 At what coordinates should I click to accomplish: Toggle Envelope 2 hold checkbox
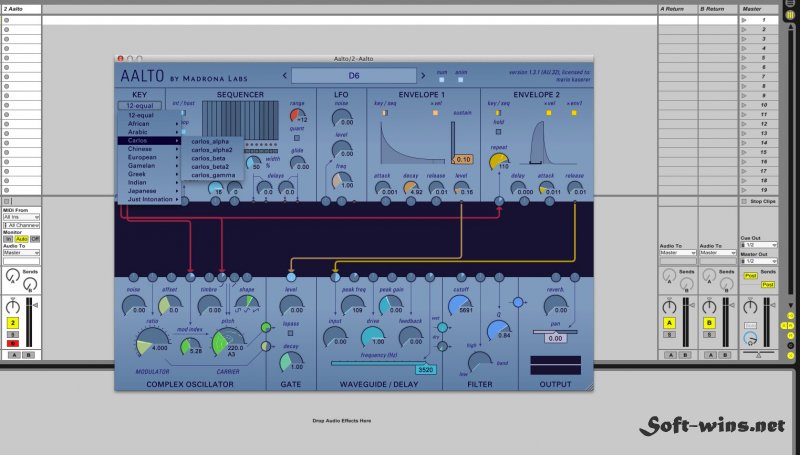[498, 132]
